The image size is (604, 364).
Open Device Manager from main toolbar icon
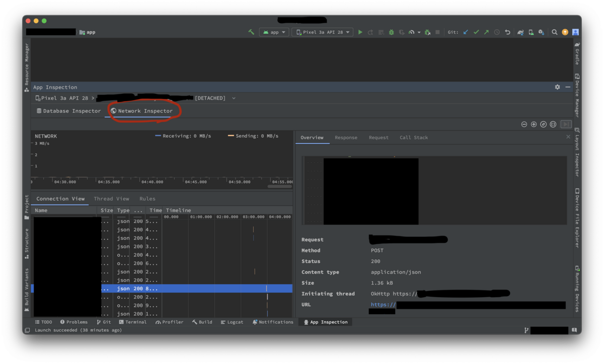(531, 32)
